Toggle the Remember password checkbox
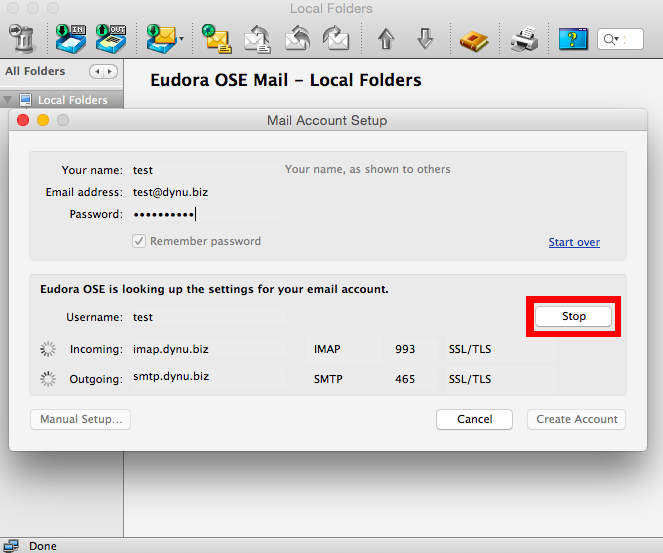Screen dimensions: 663x553 tap(139, 241)
